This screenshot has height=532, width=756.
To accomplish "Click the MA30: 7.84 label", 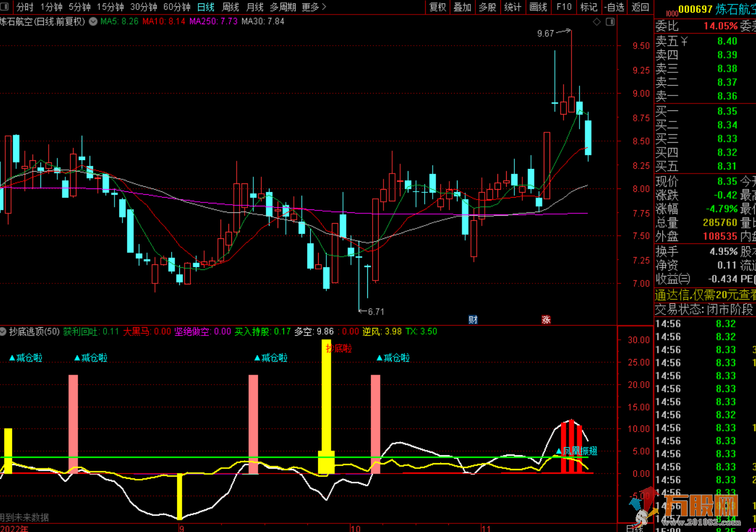I will tap(263, 21).
